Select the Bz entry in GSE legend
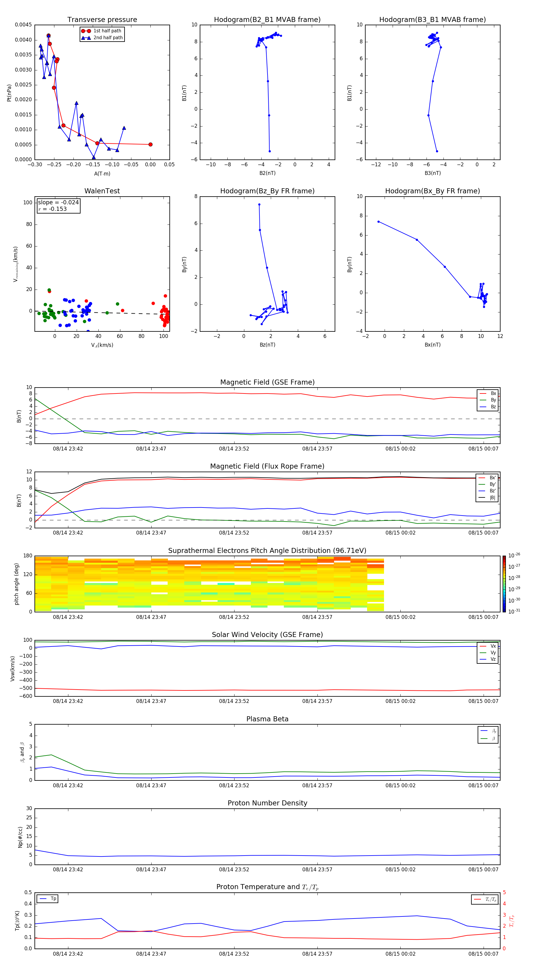The image size is (535, 980). tap(488, 407)
